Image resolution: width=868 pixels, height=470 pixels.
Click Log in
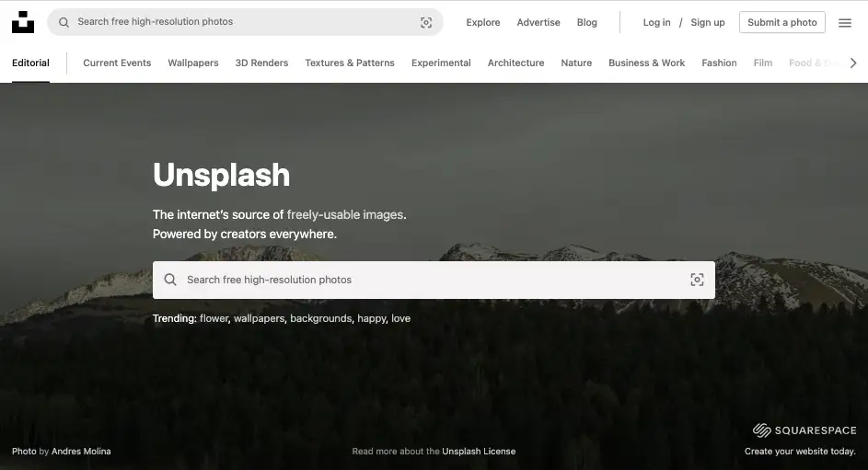coord(656,23)
